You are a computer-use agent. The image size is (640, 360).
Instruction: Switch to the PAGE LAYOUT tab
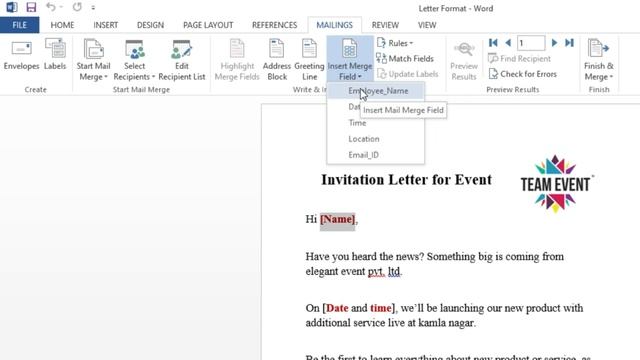(x=208, y=25)
